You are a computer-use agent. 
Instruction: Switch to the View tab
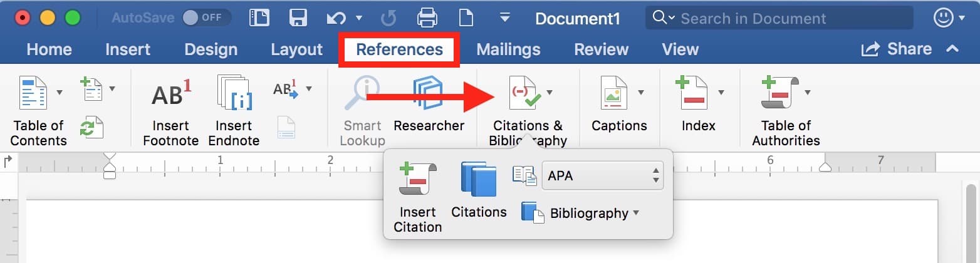point(680,49)
